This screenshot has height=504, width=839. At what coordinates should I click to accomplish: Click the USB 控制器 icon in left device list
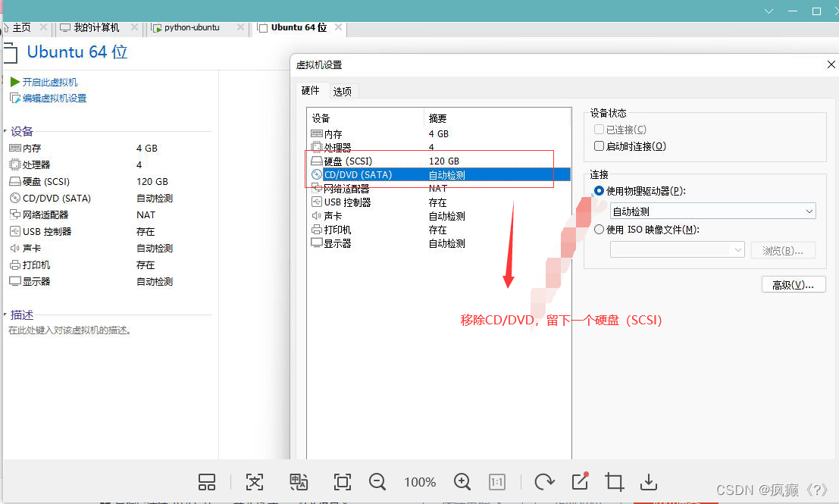[x=15, y=232]
